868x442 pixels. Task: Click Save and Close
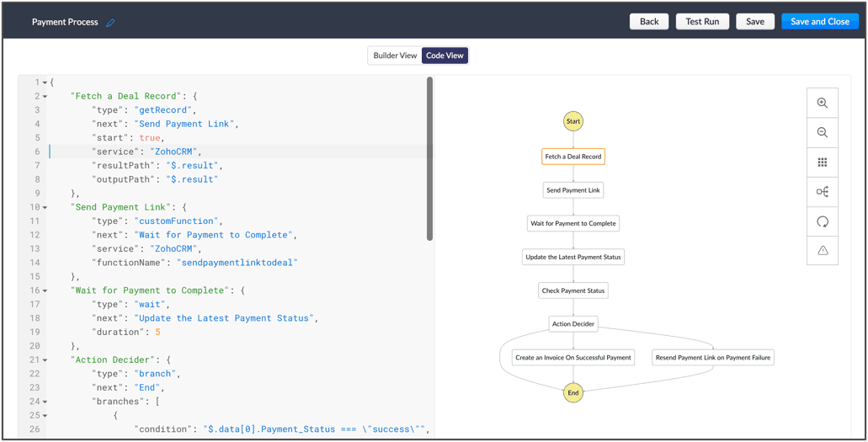pyautogui.click(x=820, y=22)
